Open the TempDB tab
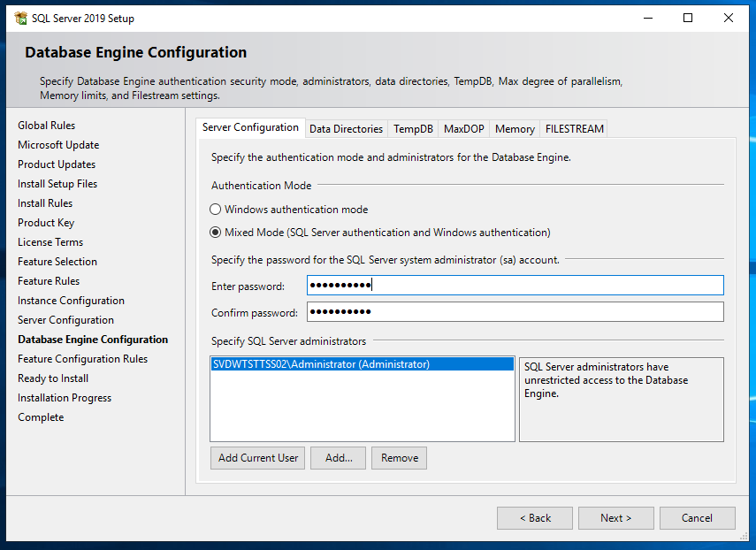 413,129
